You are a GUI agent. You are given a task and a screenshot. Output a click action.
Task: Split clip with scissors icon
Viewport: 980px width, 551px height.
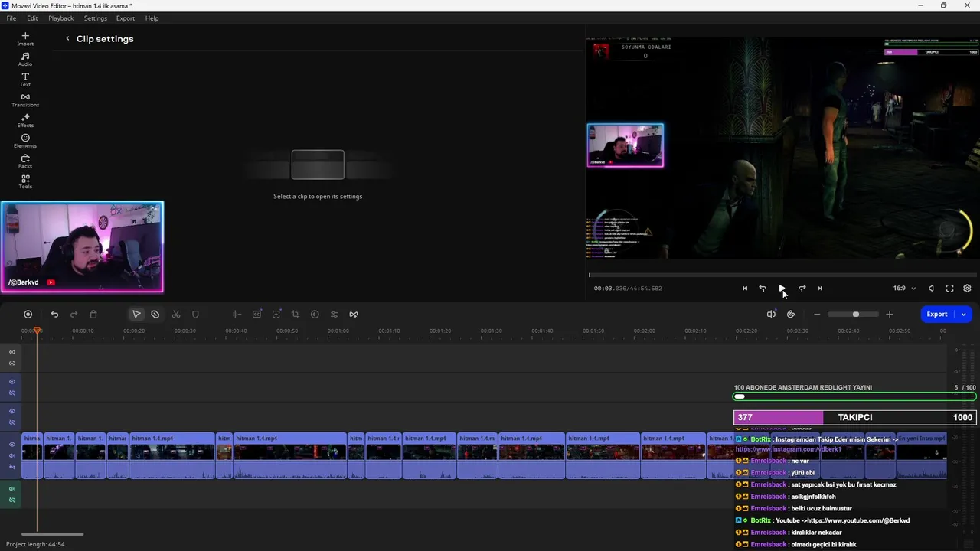click(176, 315)
